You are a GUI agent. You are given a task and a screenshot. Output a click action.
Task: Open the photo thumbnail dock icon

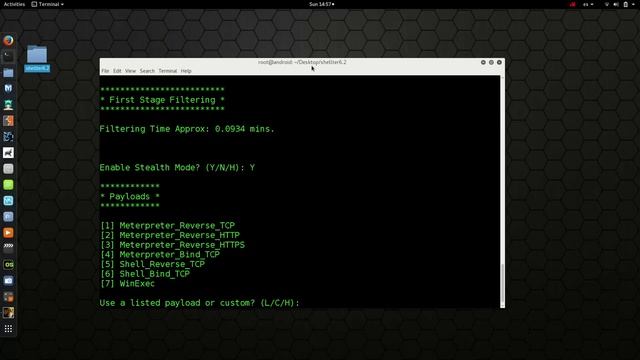[x=8, y=313]
